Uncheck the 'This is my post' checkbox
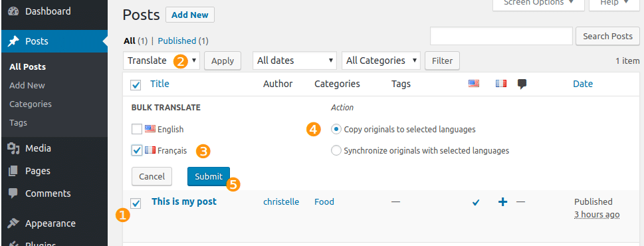 pyautogui.click(x=136, y=203)
